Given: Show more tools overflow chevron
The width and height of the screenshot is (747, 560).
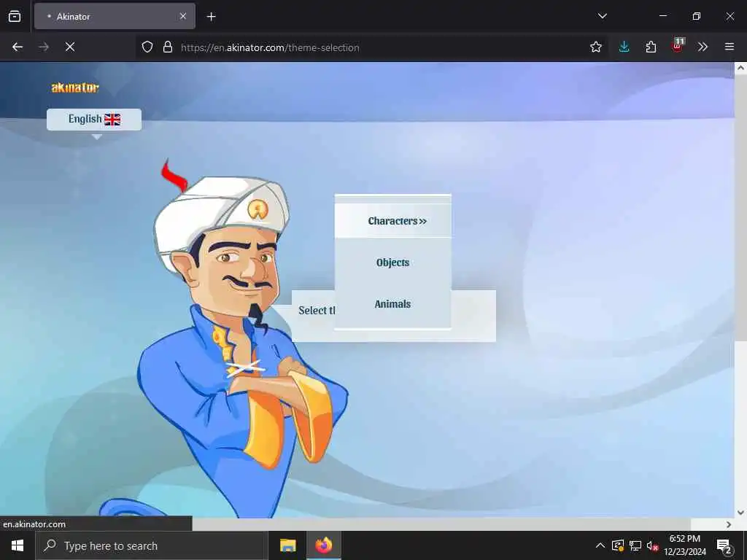Looking at the screenshot, I should tap(703, 47).
